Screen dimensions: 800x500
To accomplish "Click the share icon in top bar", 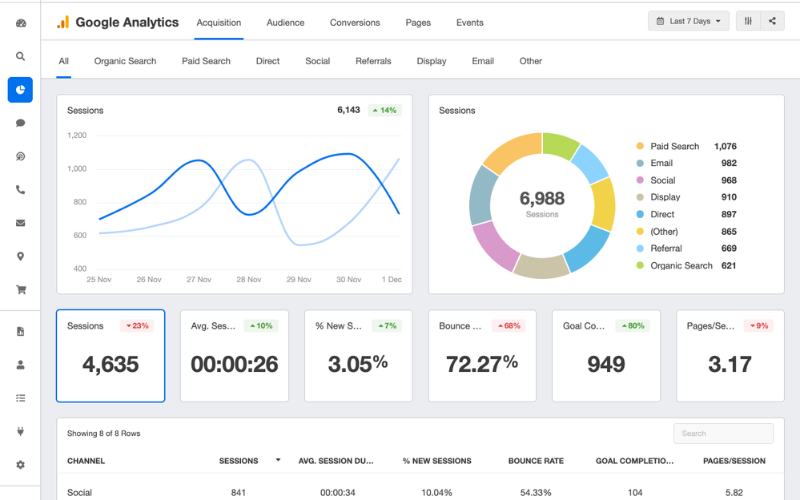I will (772, 21).
